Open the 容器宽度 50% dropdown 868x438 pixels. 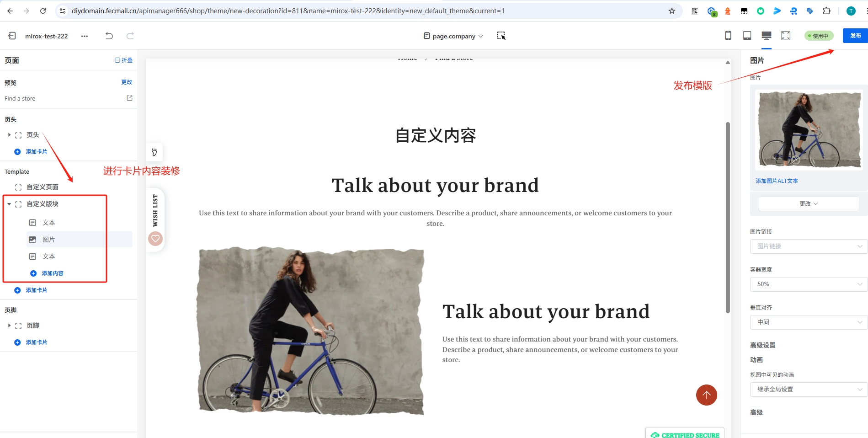808,284
